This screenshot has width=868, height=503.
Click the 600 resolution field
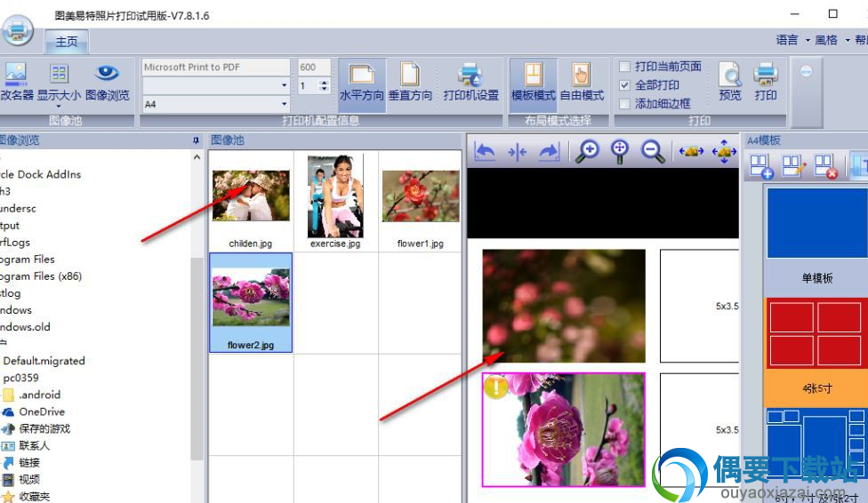[x=315, y=67]
